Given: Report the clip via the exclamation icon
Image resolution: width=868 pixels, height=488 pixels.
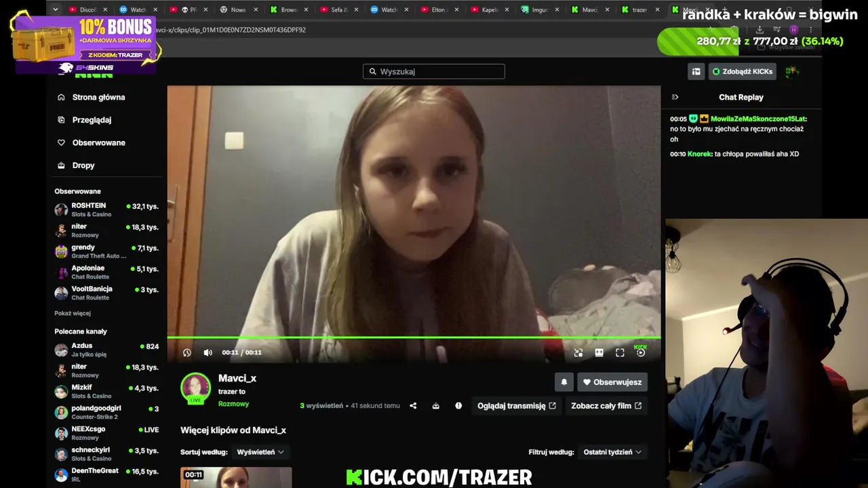Looking at the screenshot, I should [458, 406].
